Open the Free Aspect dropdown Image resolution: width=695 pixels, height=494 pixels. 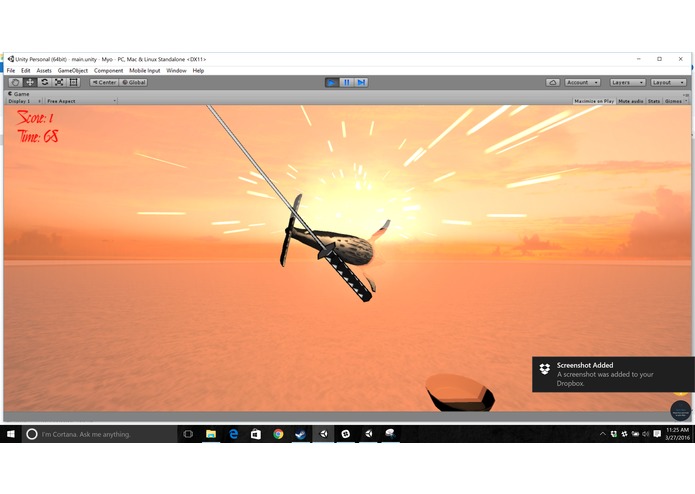coord(81,101)
